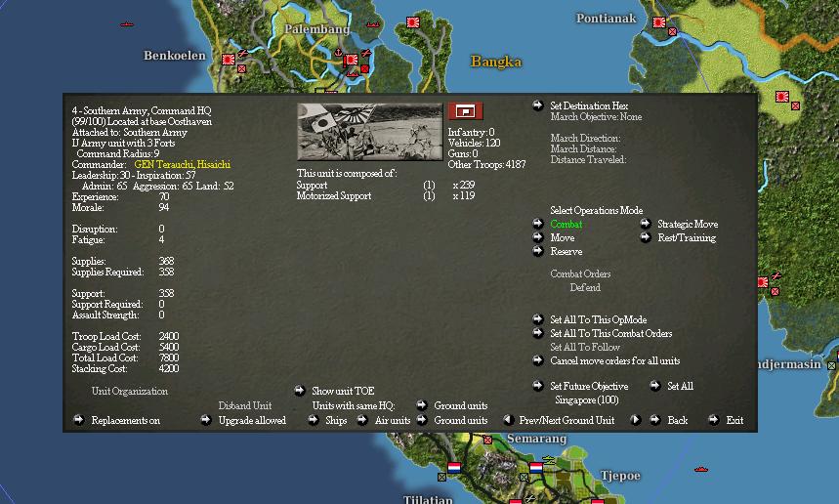Select Combat operations mode
Image resolution: width=839 pixels, height=504 pixels.
click(x=538, y=224)
